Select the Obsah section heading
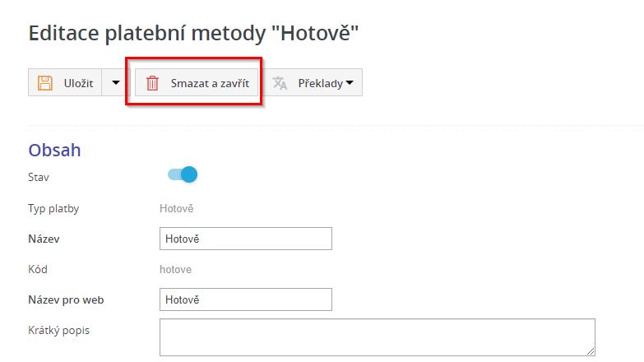 (54, 151)
